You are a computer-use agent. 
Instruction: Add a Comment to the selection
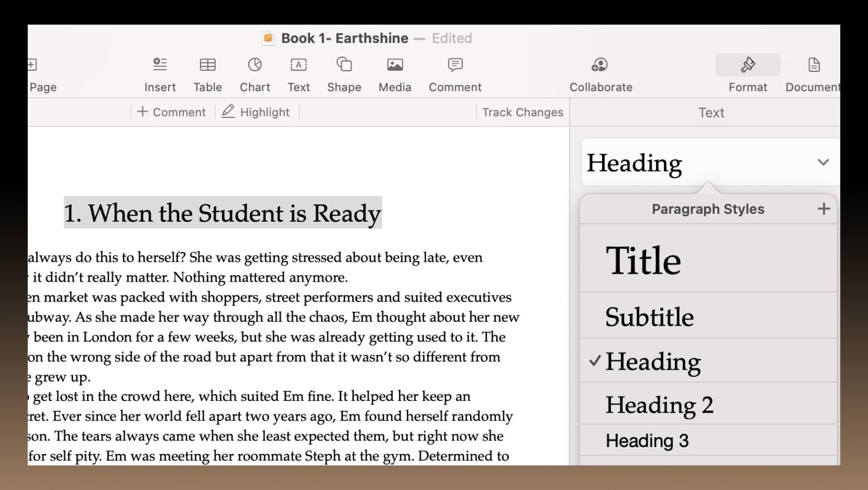point(171,112)
